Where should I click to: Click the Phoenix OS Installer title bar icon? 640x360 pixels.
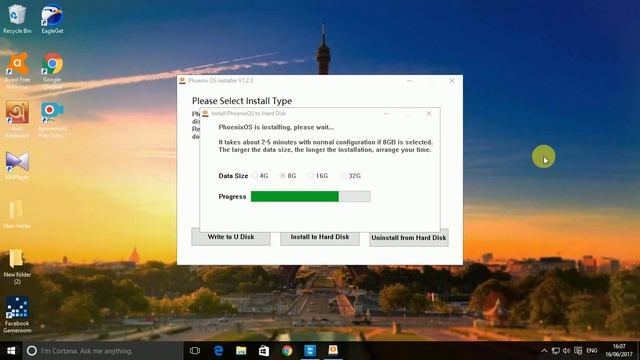tap(182, 80)
